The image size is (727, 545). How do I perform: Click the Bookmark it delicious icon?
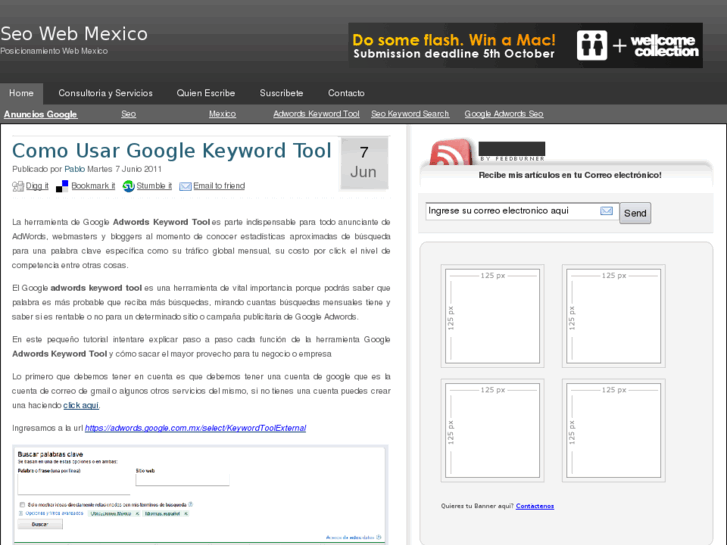pyautogui.click(x=62, y=186)
